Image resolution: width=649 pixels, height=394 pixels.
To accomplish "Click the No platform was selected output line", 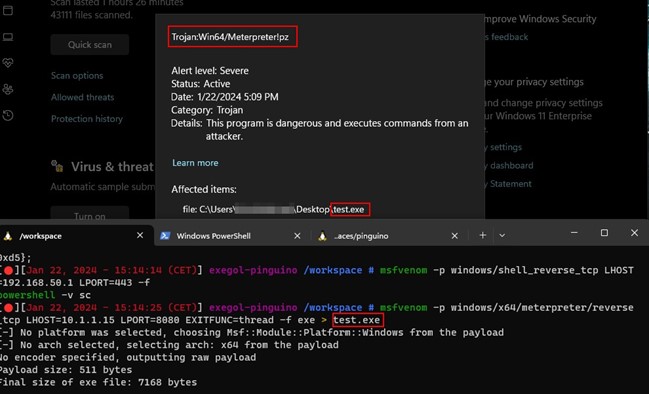I will (252, 332).
